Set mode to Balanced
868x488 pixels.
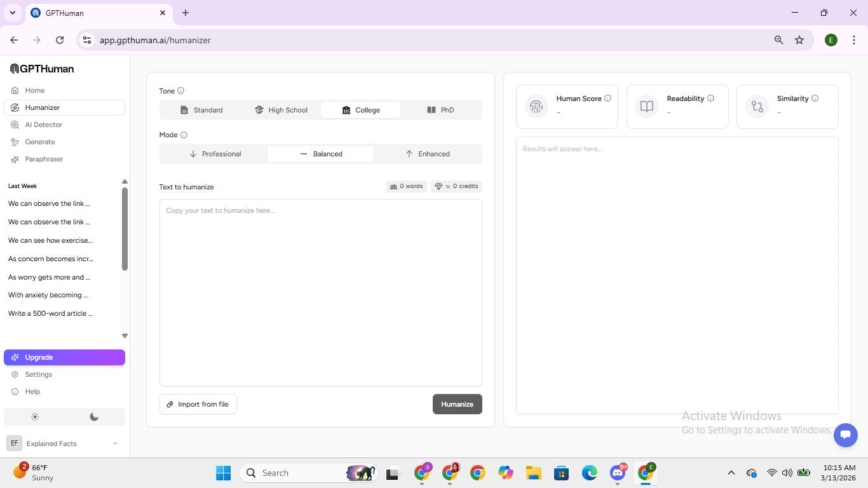[x=320, y=154]
